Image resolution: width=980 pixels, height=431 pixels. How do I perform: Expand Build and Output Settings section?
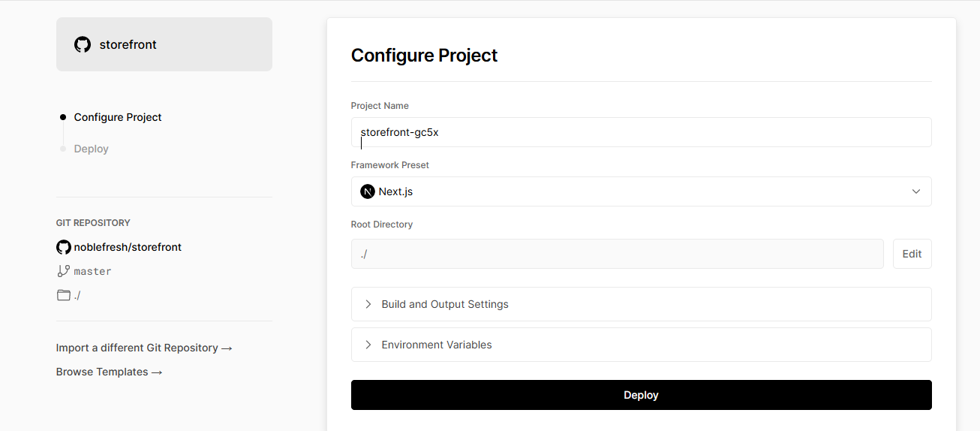(x=642, y=304)
